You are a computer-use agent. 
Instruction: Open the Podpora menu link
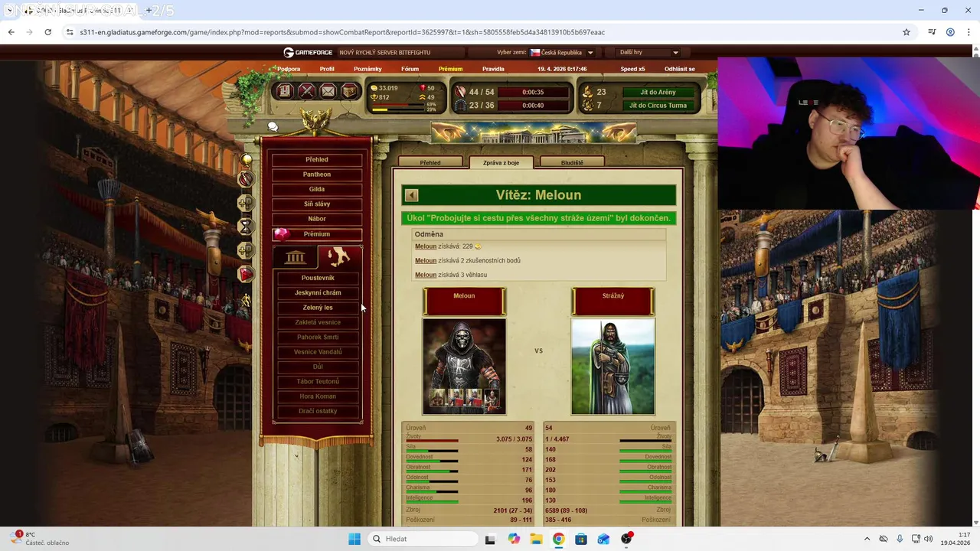pyautogui.click(x=289, y=69)
